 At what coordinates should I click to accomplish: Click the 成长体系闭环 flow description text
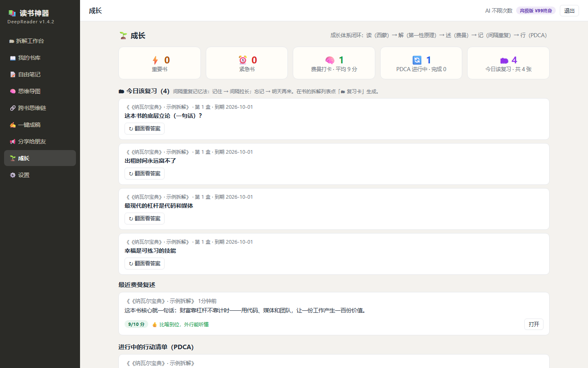tap(439, 35)
